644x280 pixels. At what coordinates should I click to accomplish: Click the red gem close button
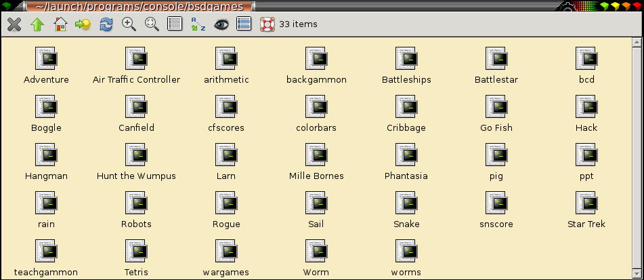[637, 5]
